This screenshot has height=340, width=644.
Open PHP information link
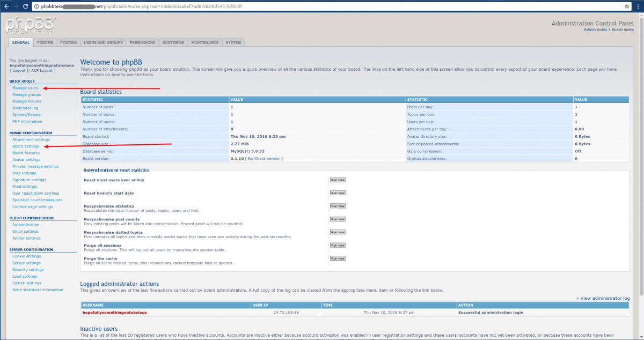(x=27, y=121)
